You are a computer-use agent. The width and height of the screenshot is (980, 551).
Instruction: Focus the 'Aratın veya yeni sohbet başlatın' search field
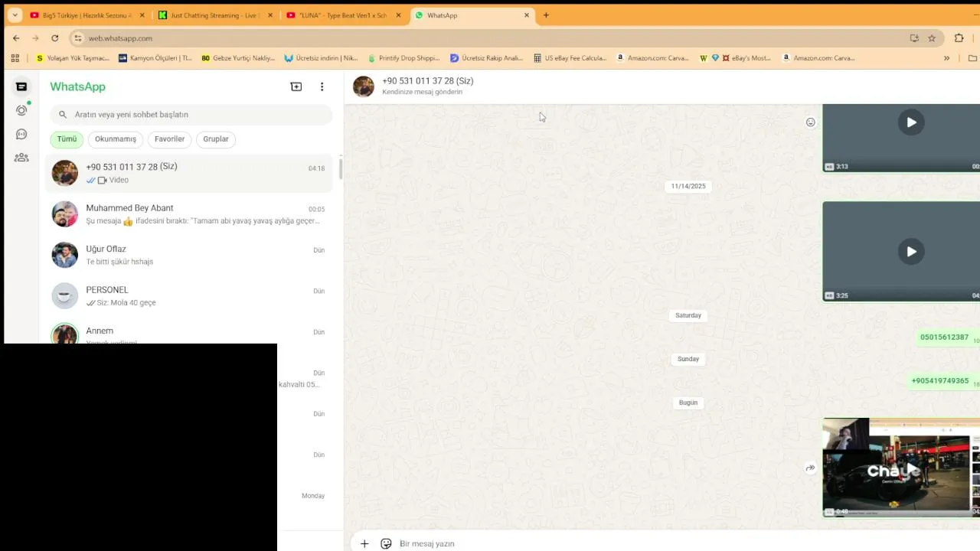191,115
